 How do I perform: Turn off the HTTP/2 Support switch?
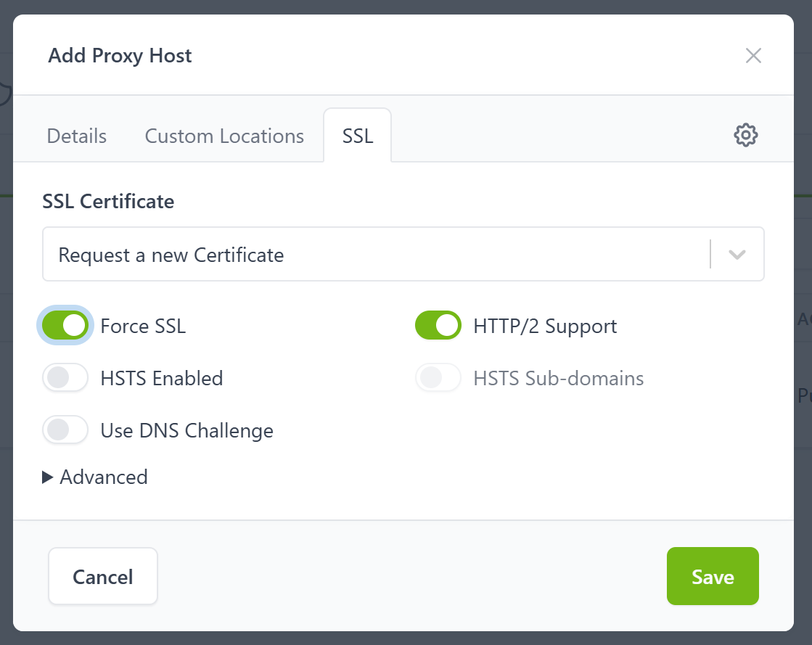point(438,326)
